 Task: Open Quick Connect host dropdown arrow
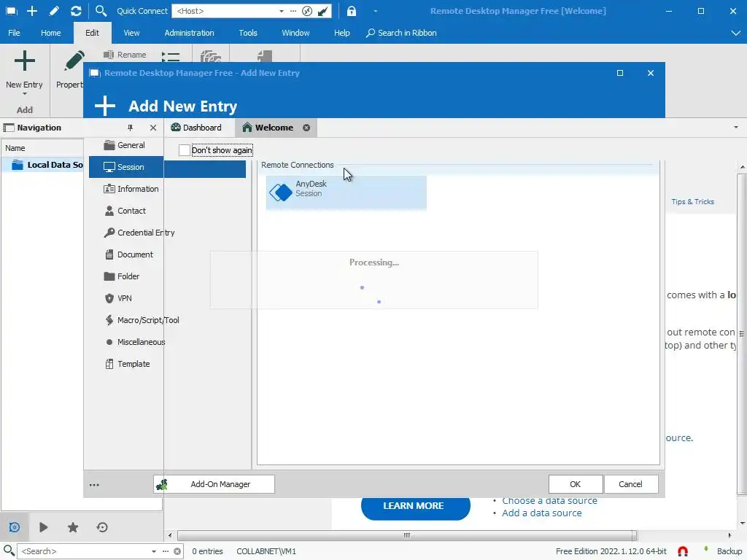[282, 11]
